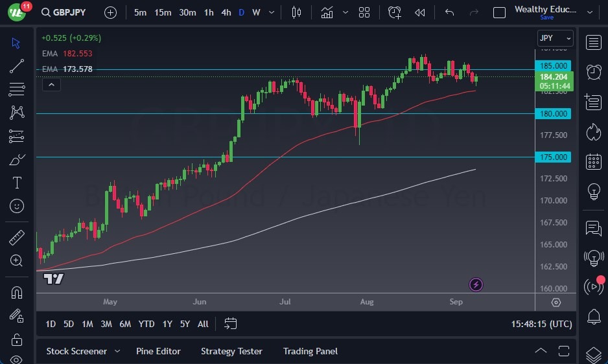Toggle lock all drawing tools
The width and height of the screenshot is (608, 364).
point(17,339)
